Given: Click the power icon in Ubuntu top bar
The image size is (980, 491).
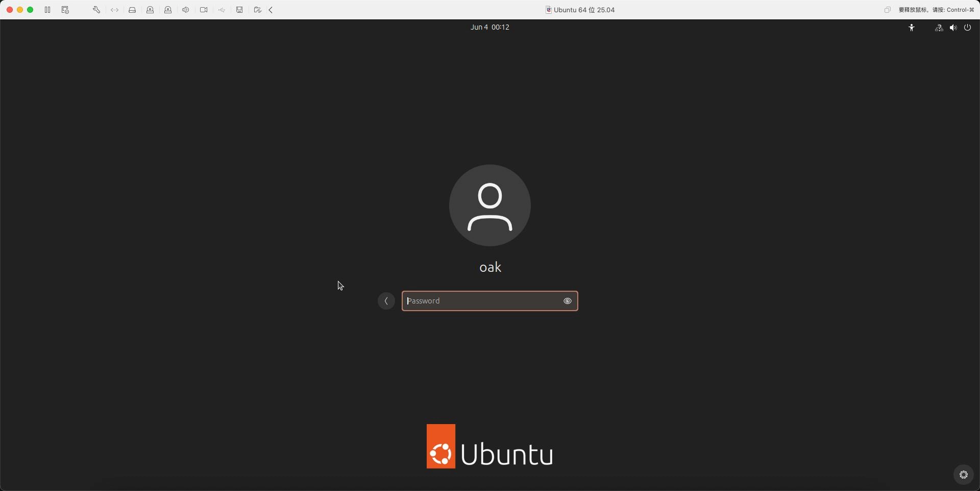Looking at the screenshot, I should point(967,28).
